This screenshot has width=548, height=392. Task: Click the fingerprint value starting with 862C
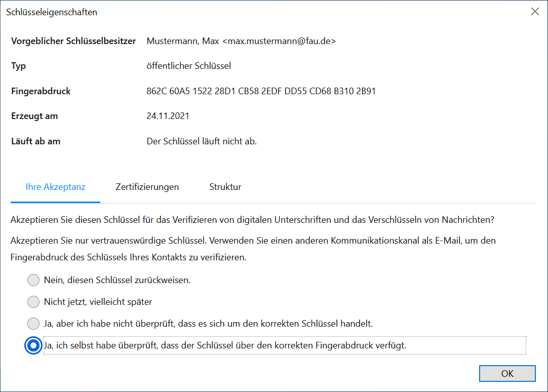click(261, 92)
